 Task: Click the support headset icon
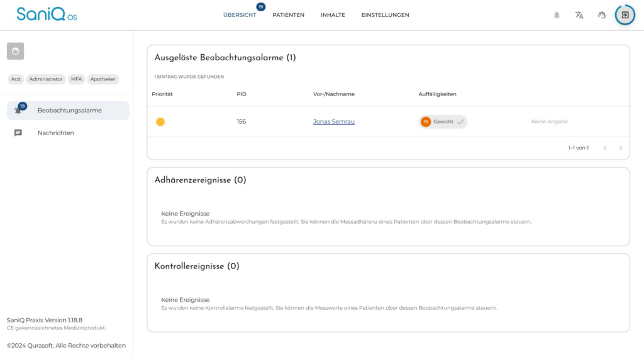tap(602, 15)
